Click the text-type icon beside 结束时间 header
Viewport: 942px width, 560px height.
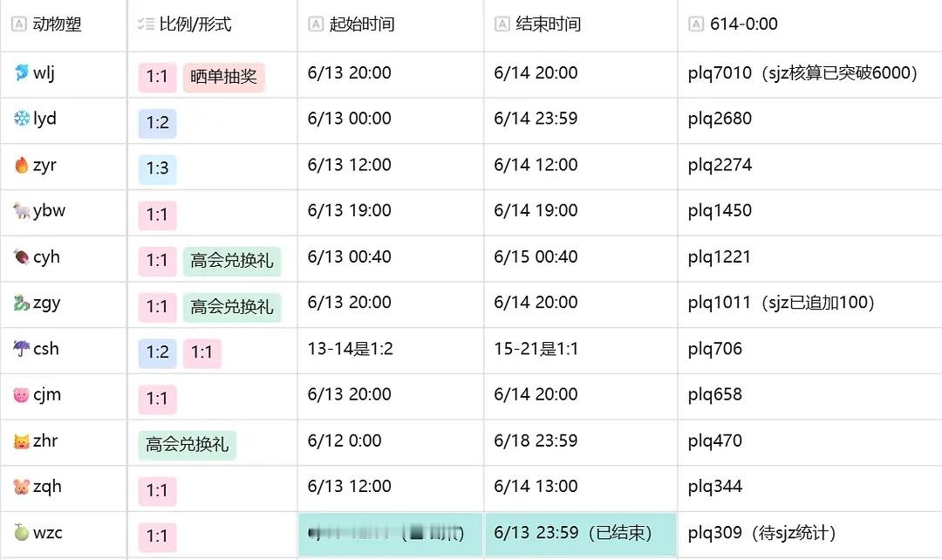502,24
